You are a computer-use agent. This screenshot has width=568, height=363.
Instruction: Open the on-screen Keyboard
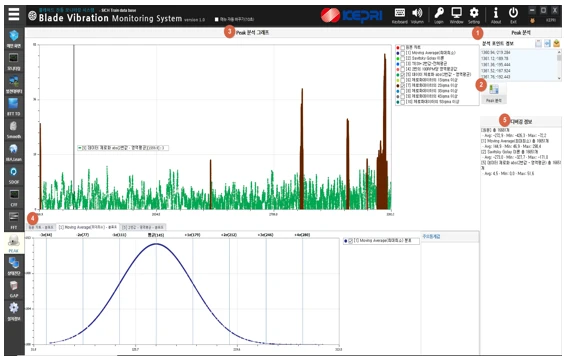(x=400, y=16)
